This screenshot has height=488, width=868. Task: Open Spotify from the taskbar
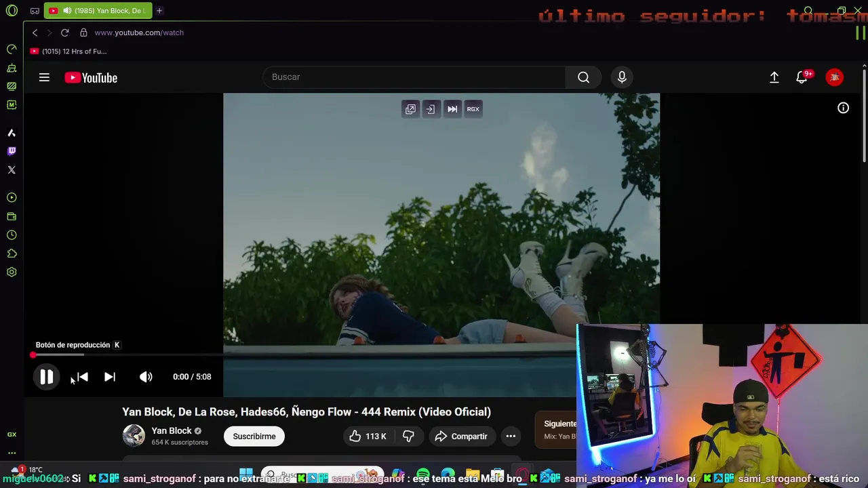[423, 474]
